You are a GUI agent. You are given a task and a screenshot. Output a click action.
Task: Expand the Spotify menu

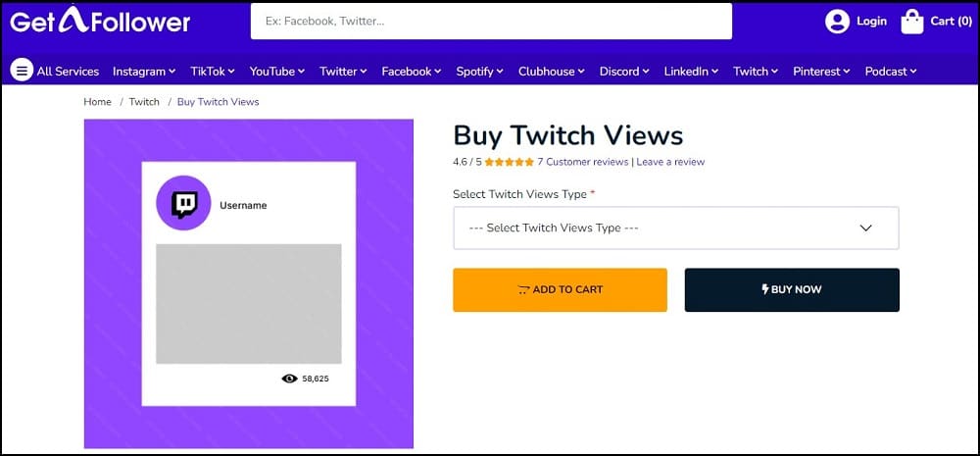coord(479,72)
